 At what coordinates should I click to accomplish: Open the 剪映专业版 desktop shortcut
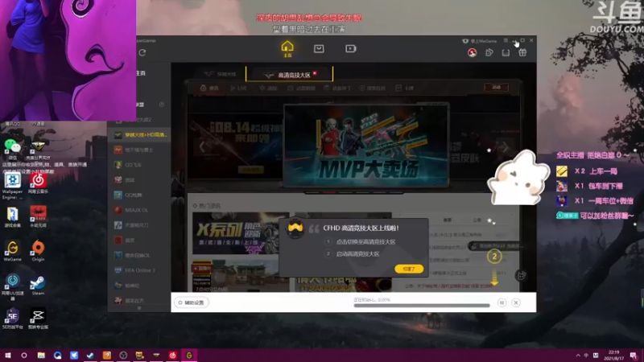[38, 319]
